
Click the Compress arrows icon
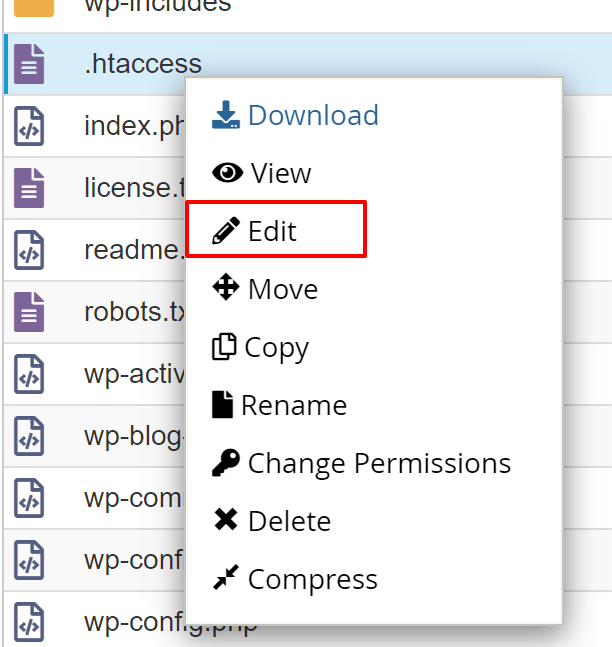click(226, 579)
